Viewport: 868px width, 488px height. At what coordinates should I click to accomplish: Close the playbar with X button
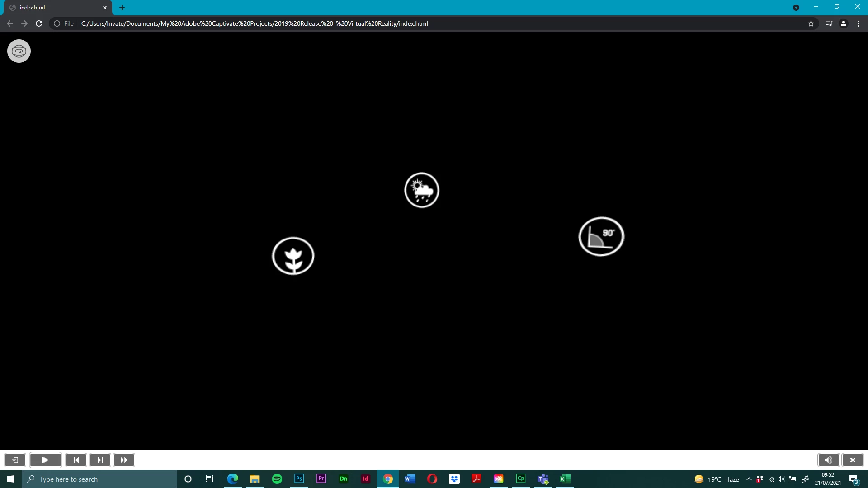coord(853,460)
